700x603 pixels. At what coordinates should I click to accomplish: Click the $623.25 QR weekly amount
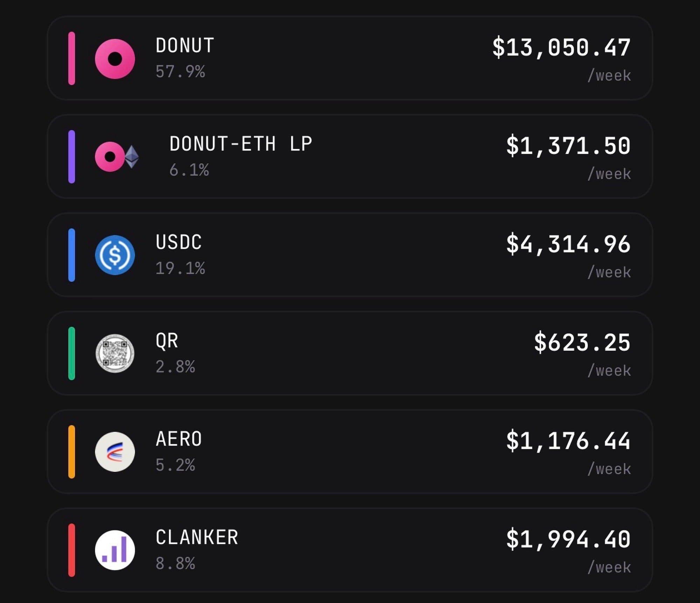(582, 343)
